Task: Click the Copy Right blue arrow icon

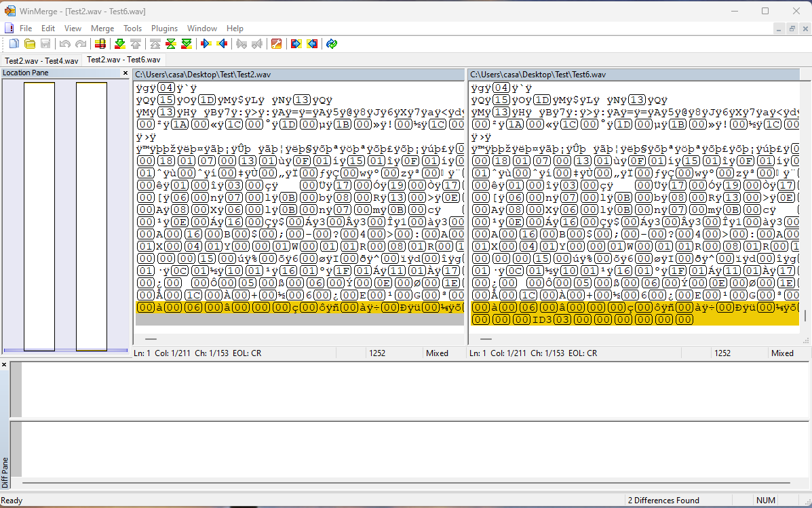Action: pyautogui.click(x=206, y=44)
